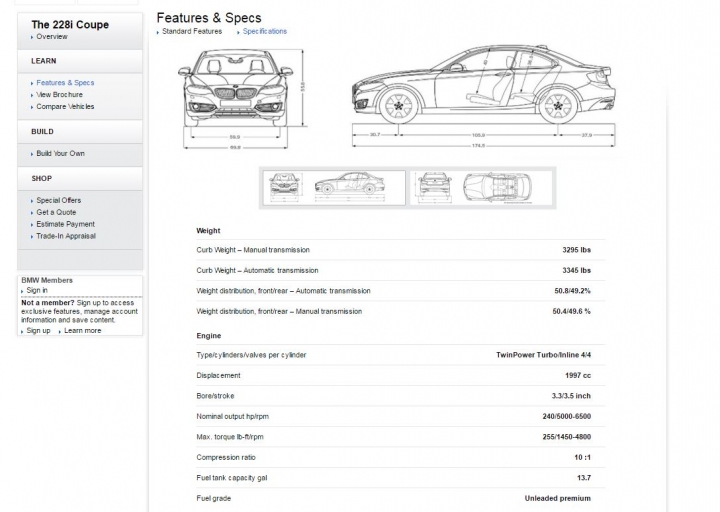This screenshot has width=720, height=512.
Task: Click the Fuel grade label
Action: pyautogui.click(x=214, y=498)
